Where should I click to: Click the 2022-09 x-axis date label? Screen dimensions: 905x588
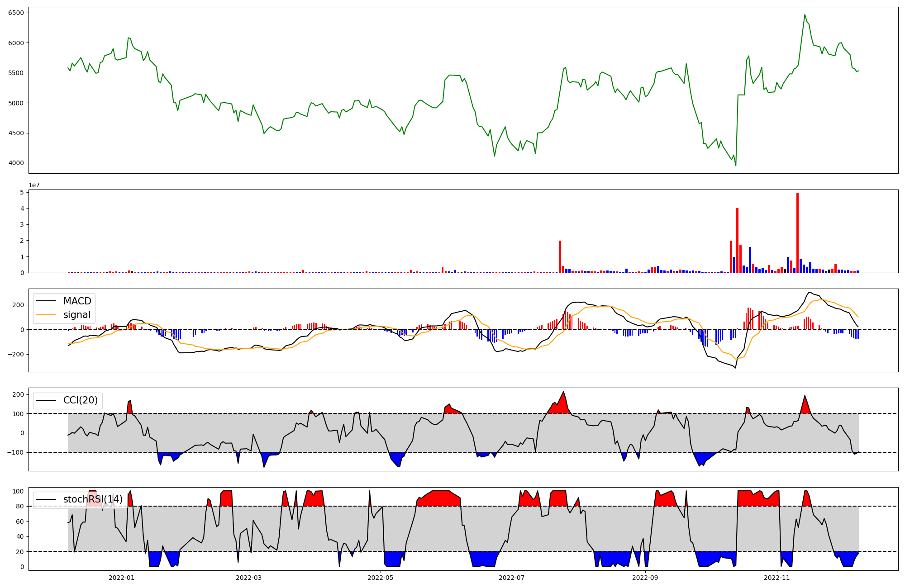click(x=645, y=578)
